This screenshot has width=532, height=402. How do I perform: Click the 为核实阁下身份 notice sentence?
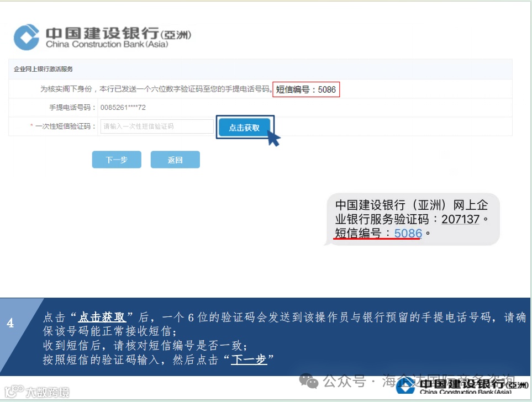tap(156, 89)
